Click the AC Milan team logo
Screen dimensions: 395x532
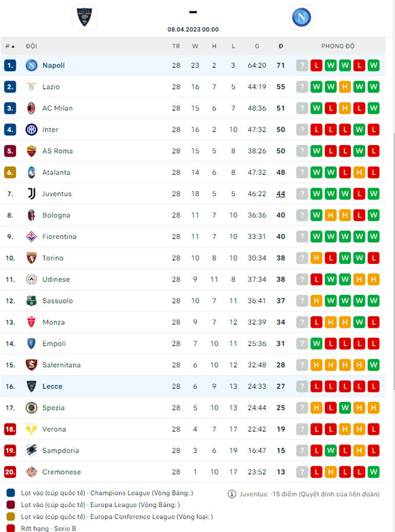click(x=31, y=108)
